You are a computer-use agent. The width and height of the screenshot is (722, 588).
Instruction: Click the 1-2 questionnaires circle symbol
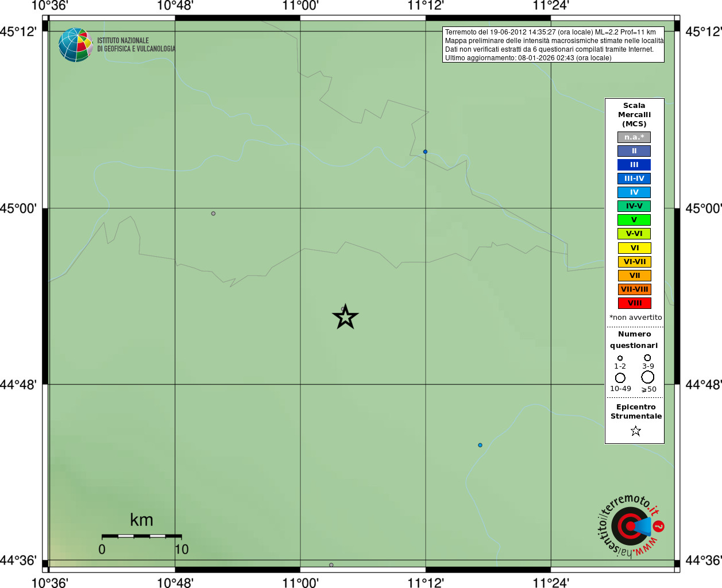click(x=620, y=358)
